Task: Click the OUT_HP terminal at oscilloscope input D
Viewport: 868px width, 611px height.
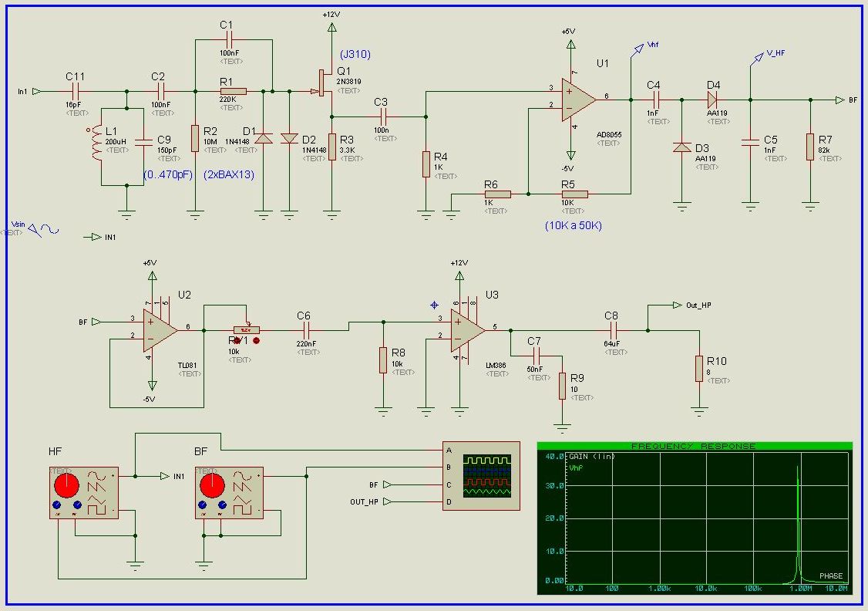Action: [x=387, y=502]
